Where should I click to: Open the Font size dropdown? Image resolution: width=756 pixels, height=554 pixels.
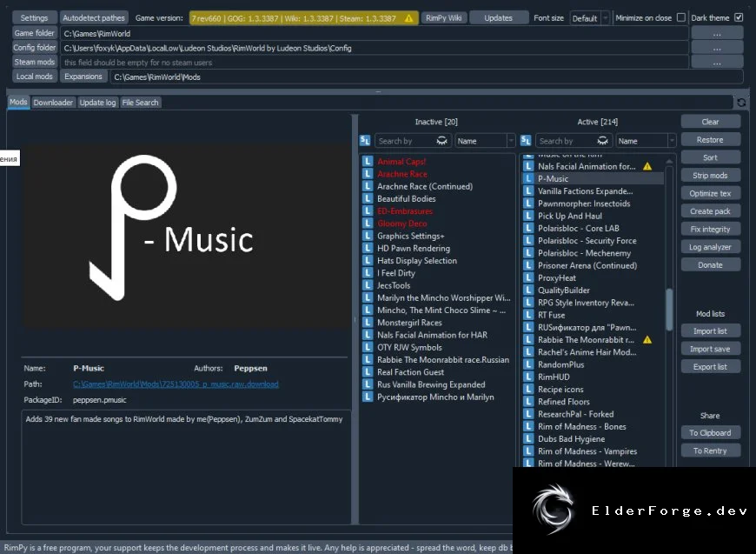[590, 18]
